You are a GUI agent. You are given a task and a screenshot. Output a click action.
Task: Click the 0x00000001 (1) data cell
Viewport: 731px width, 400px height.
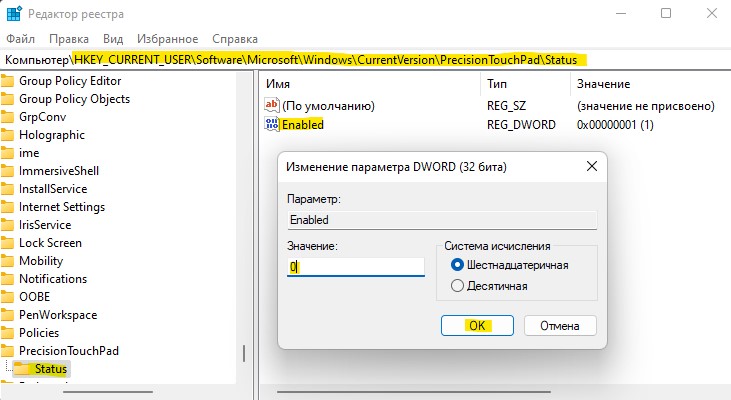coord(615,125)
